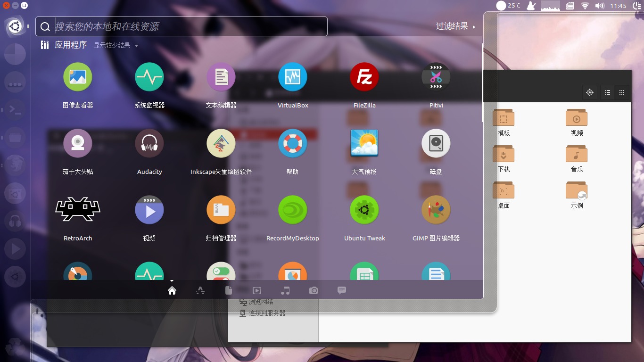Viewport: 644px width, 362px height.
Task: Open the 帮助 help app
Action: point(293,143)
